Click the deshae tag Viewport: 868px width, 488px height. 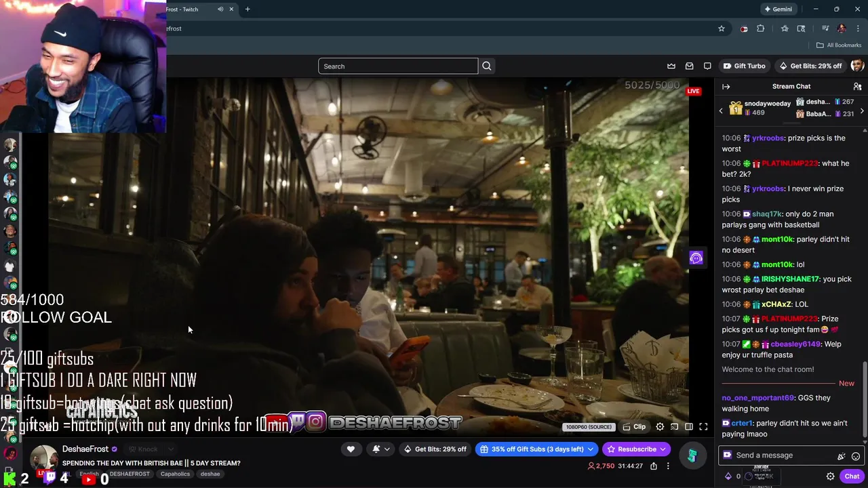(210, 474)
